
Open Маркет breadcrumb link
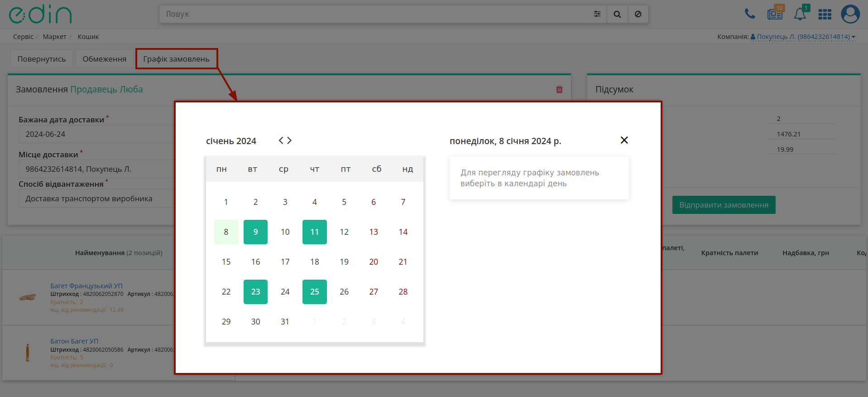[54, 37]
